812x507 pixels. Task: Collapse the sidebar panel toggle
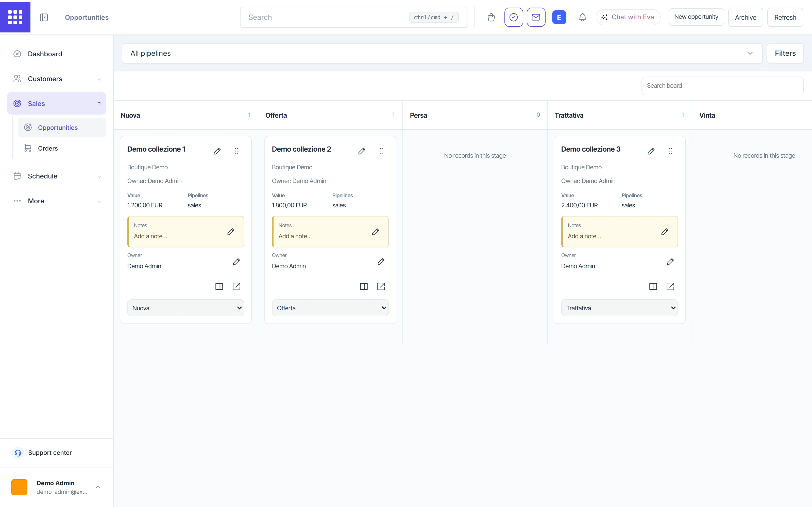click(x=44, y=17)
